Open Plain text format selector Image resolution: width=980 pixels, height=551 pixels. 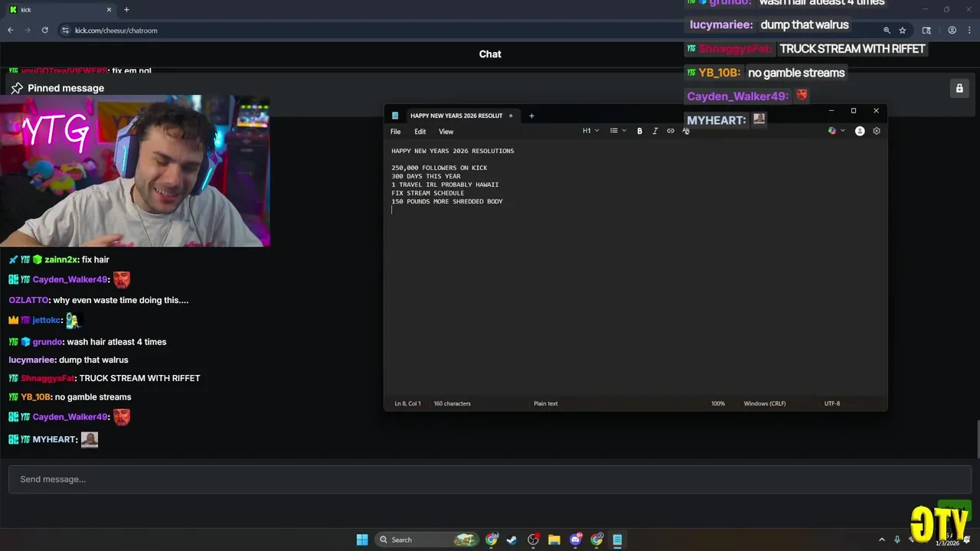pyautogui.click(x=546, y=403)
